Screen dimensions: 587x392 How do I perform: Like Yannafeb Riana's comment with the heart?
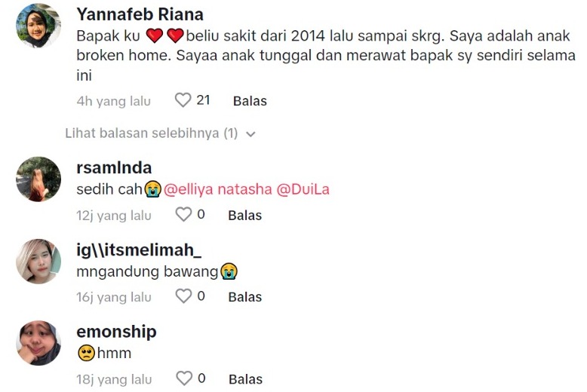pos(183,100)
